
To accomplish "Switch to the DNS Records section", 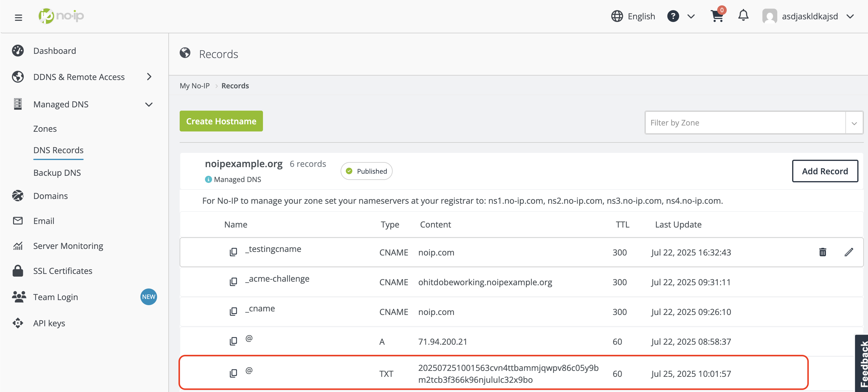I will [x=58, y=150].
